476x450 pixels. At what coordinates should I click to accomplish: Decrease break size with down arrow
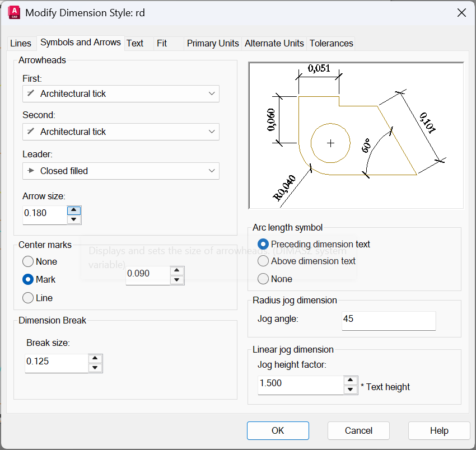pos(95,368)
